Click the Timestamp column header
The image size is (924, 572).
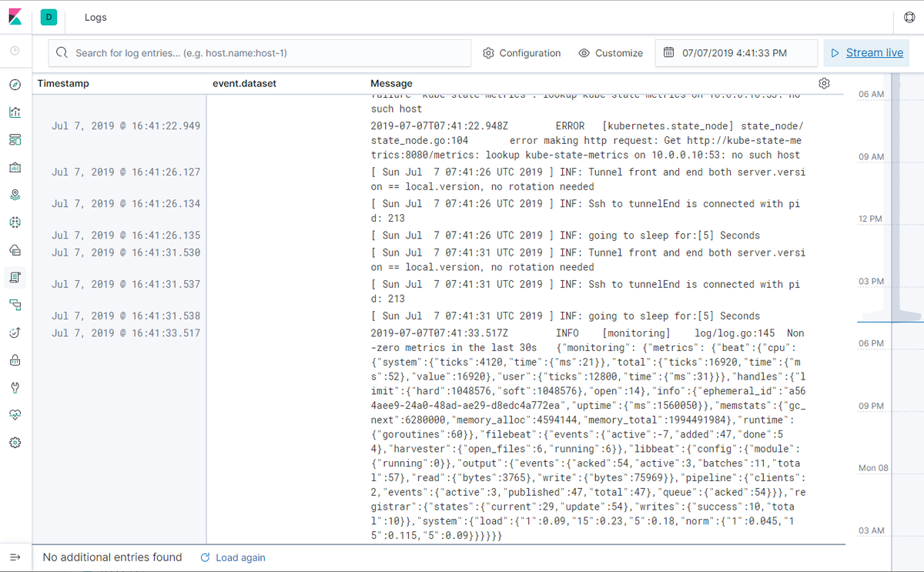pos(63,83)
